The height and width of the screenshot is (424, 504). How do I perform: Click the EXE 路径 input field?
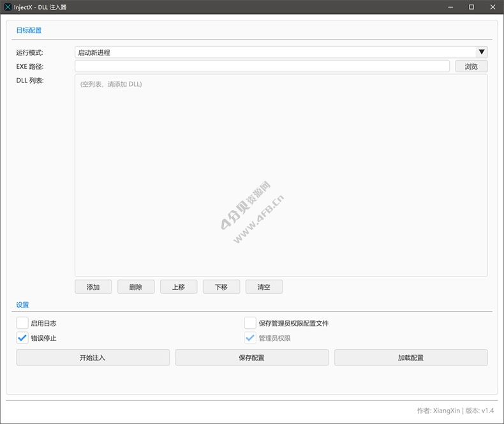click(x=262, y=66)
